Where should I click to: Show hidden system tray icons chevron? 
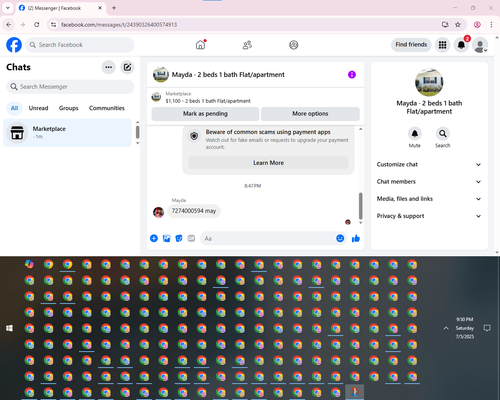446,328
